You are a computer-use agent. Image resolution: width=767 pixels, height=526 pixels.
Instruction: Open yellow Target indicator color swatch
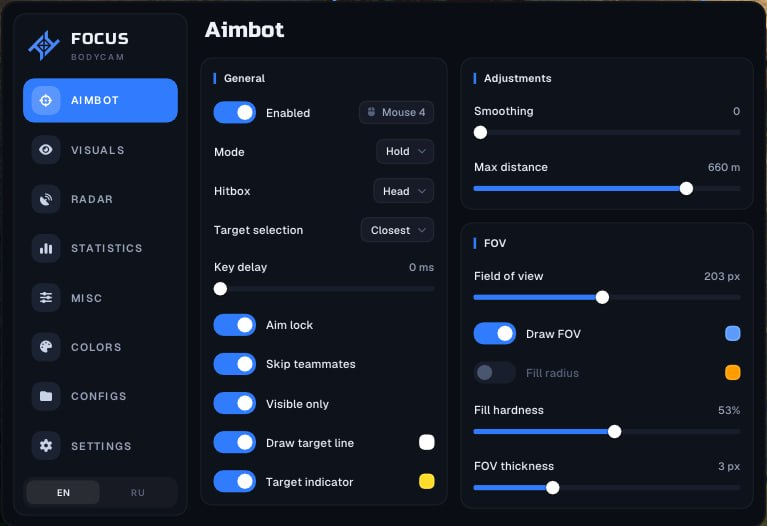tap(427, 481)
